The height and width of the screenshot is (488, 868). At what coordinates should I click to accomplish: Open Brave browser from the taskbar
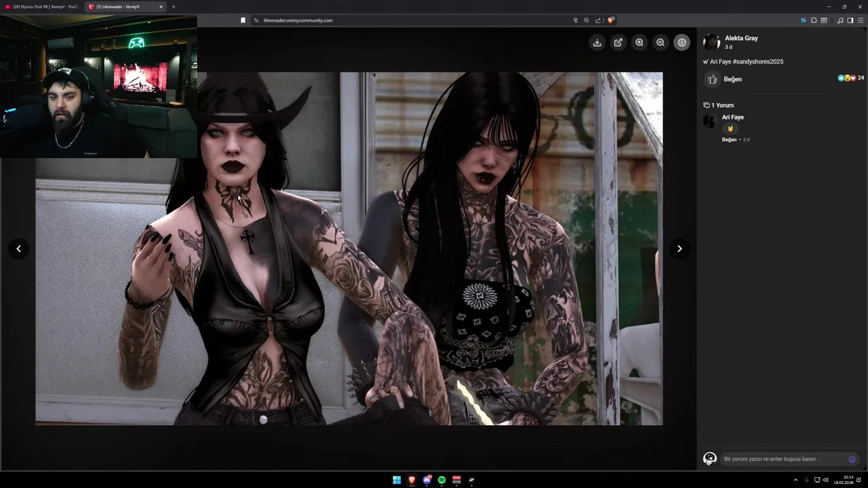(412, 480)
